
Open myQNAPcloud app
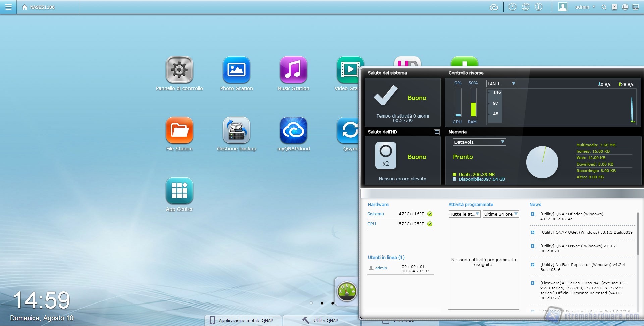tap(293, 130)
